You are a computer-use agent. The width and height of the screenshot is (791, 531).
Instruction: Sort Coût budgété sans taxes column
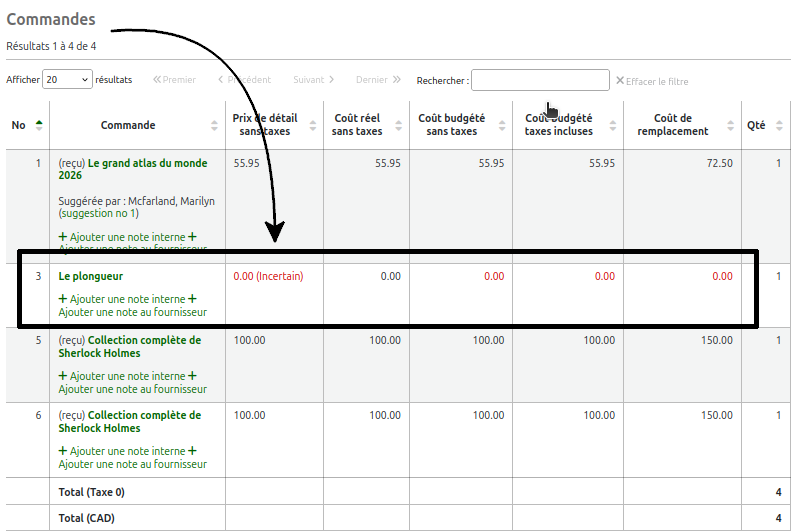(x=501, y=125)
